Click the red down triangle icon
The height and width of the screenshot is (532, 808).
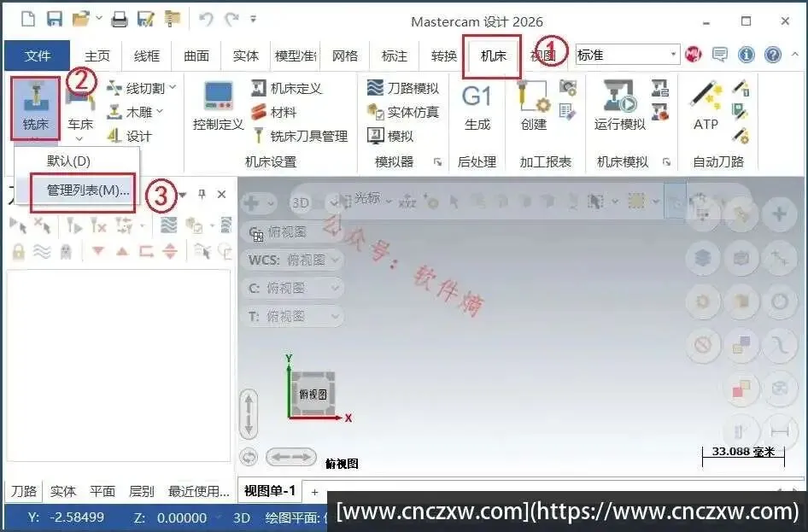click(98, 251)
